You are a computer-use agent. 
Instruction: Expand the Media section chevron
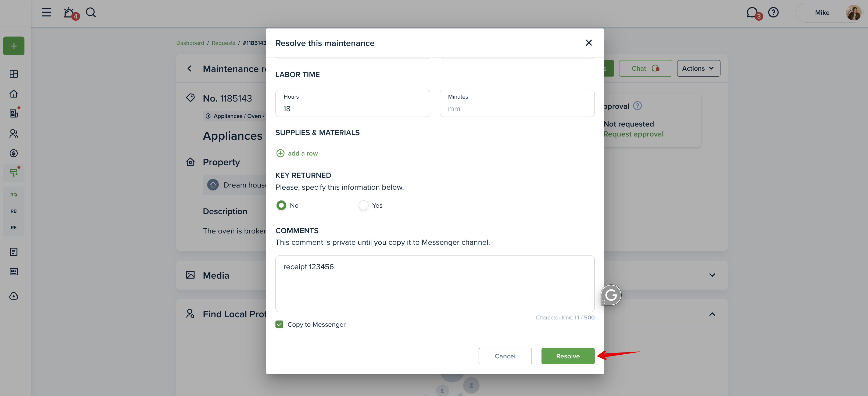pyautogui.click(x=712, y=275)
